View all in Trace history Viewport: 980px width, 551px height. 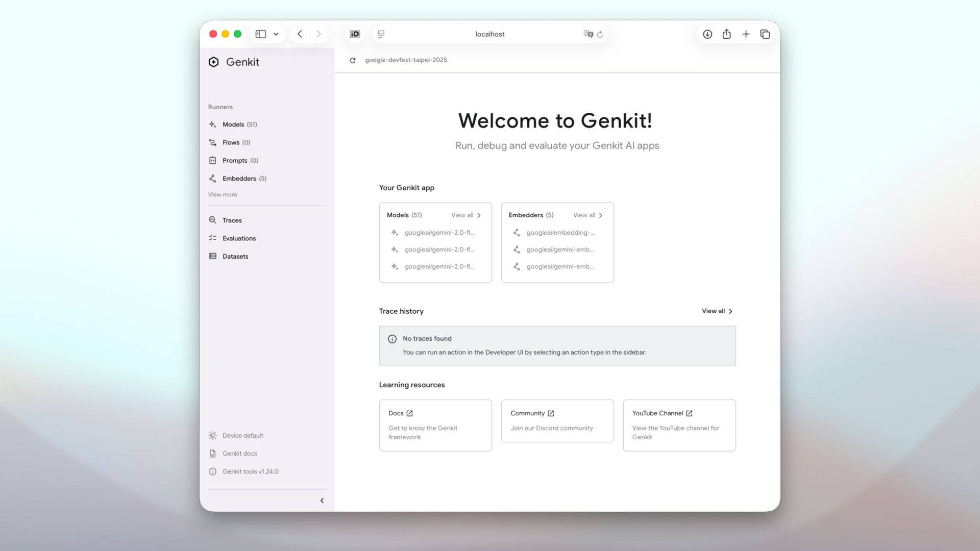point(717,311)
